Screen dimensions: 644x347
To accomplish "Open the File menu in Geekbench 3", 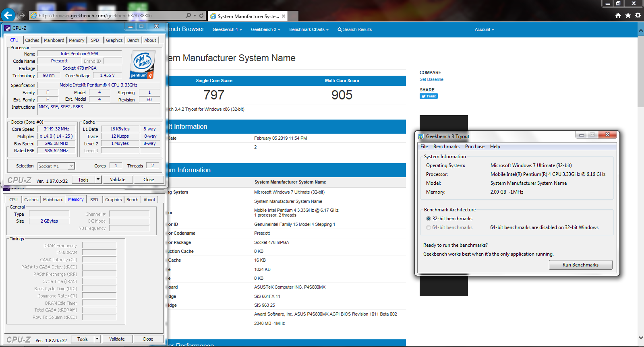I will pyautogui.click(x=424, y=147).
